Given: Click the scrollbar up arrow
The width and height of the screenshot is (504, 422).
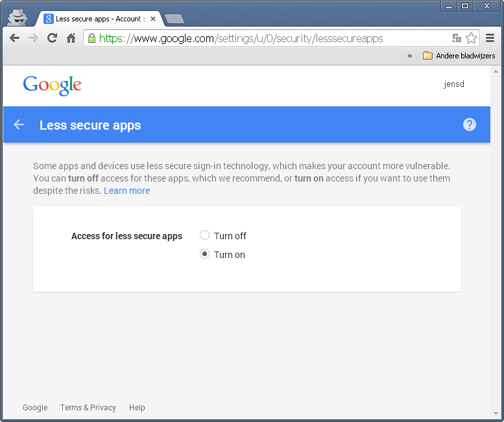Looking at the screenshot, I should pyautogui.click(x=496, y=71).
